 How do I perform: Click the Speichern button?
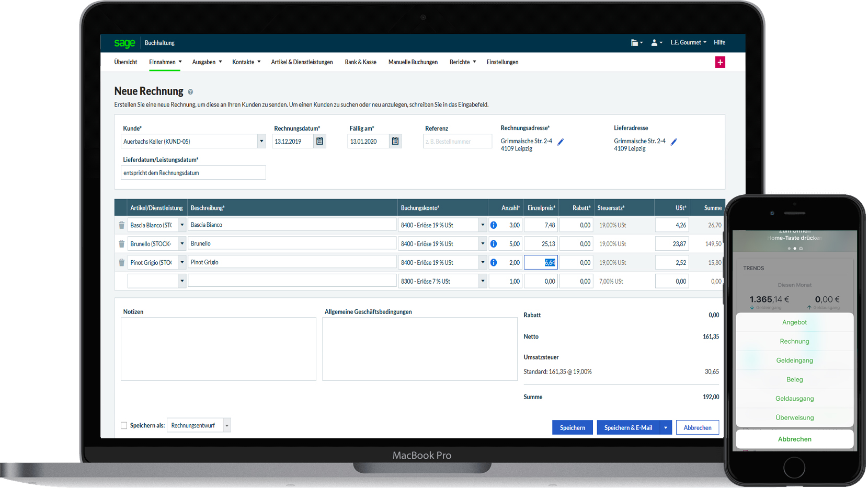tap(573, 428)
